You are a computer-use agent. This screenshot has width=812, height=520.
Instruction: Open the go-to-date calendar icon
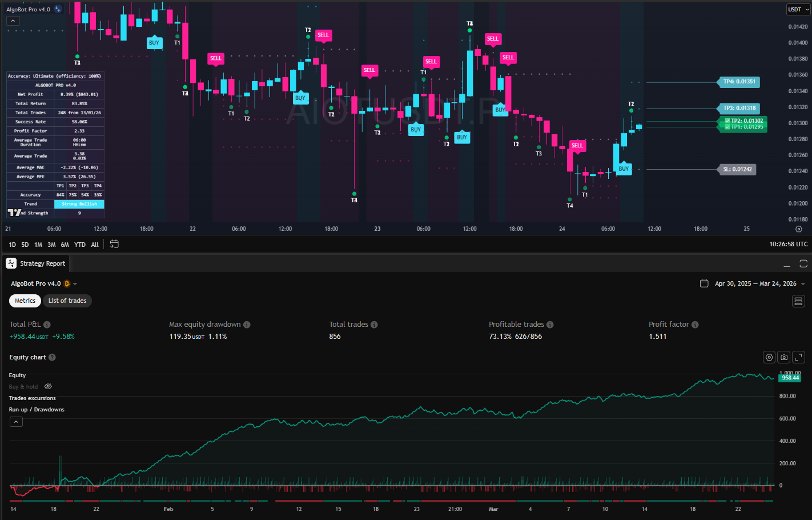[114, 244]
